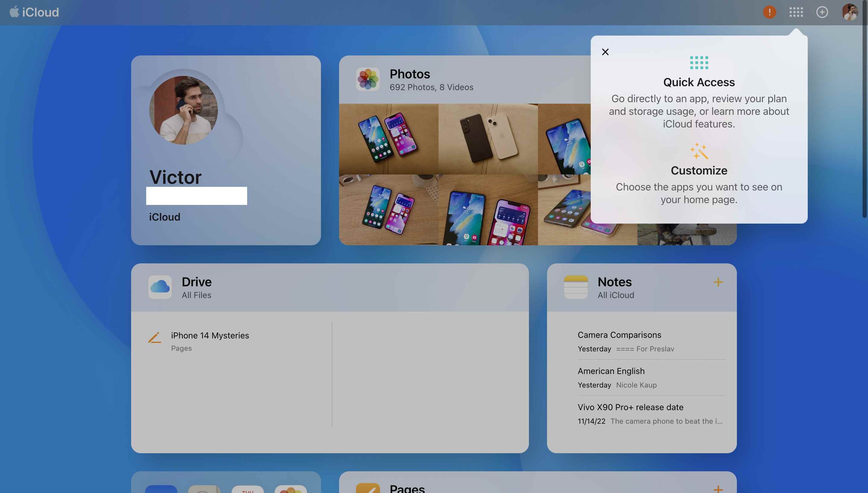Click 'All Files' under Drive
This screenshot has width=868, height=493.
point(196,295)
